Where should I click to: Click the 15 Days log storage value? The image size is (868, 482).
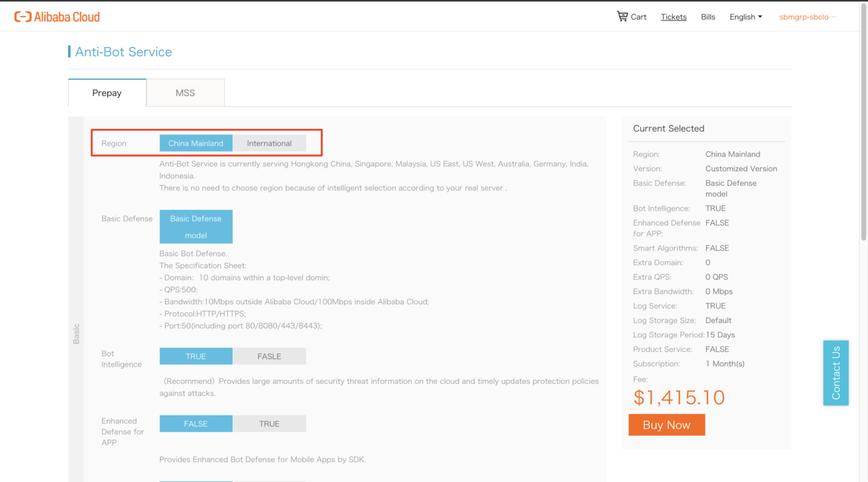720,335
